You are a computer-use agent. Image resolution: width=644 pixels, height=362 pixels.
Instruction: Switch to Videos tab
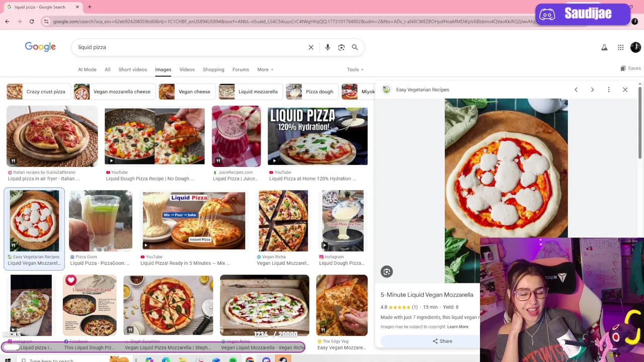(187, 69)
